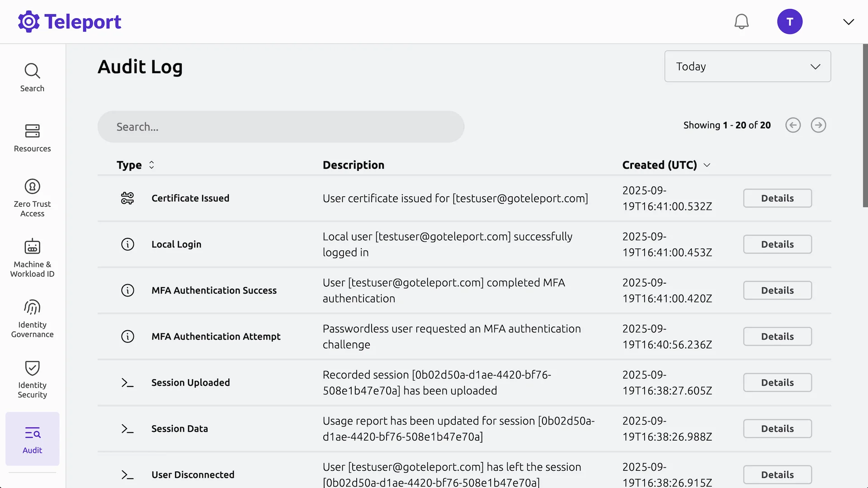Click timestamp 19T16:41:00.532Z
Screen dimensions: 868x488
667,206
